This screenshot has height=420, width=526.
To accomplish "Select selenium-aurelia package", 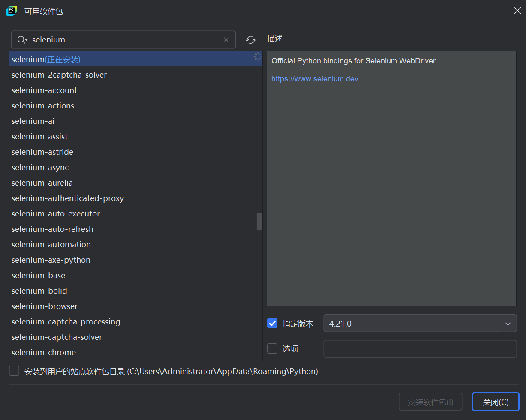I will click(x=136, y=183).
